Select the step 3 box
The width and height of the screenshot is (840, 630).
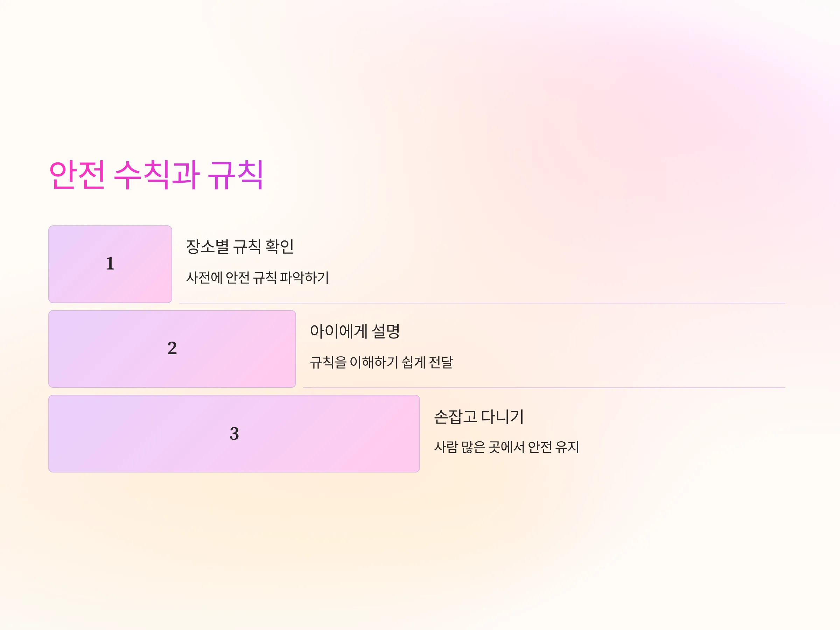[234, 434]
